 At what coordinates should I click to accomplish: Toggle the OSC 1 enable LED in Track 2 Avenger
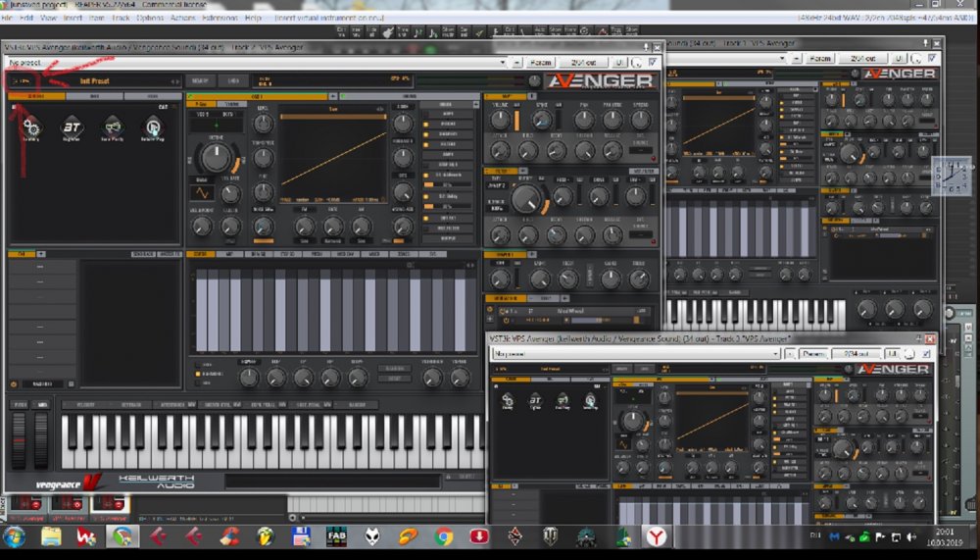(190, 96)
